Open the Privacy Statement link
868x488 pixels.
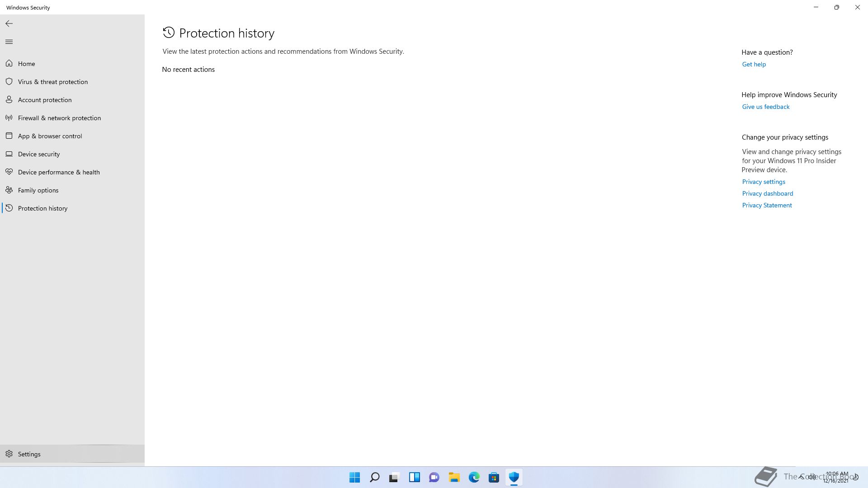pos(767,205)
